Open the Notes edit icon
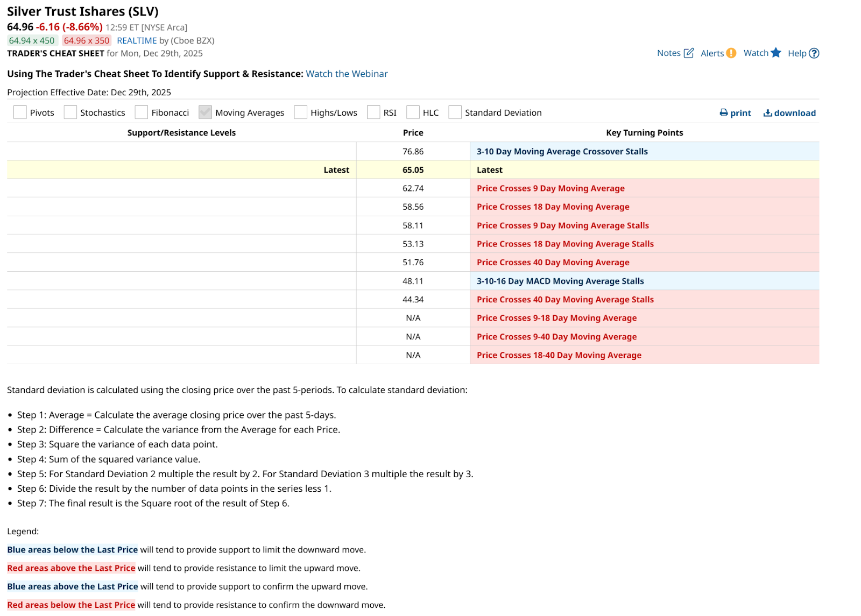 coord(688,53)
